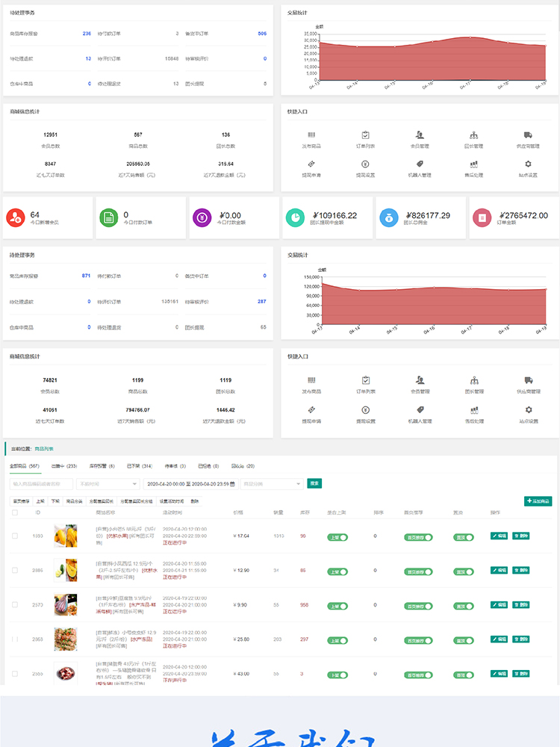Open 会员管理 icon in lower quick-entry panel
This screenshot has height=747, width=560.
click(420, 380)
